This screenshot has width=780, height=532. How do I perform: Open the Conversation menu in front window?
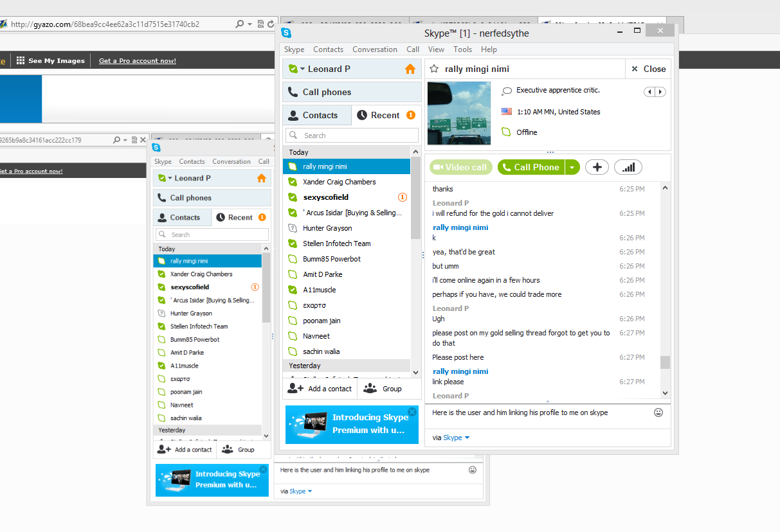[375, 49]
